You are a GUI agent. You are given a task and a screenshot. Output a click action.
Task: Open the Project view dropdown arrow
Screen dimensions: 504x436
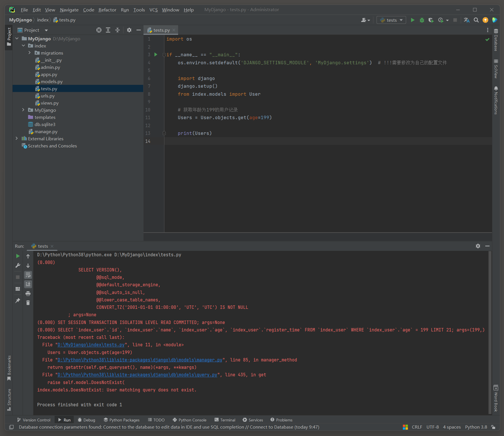46,30
